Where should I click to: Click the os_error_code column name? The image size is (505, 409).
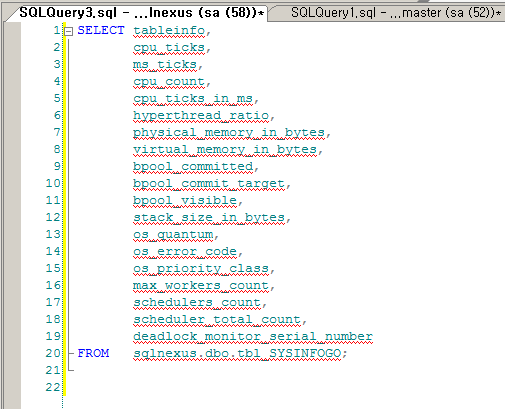(185, 252)
